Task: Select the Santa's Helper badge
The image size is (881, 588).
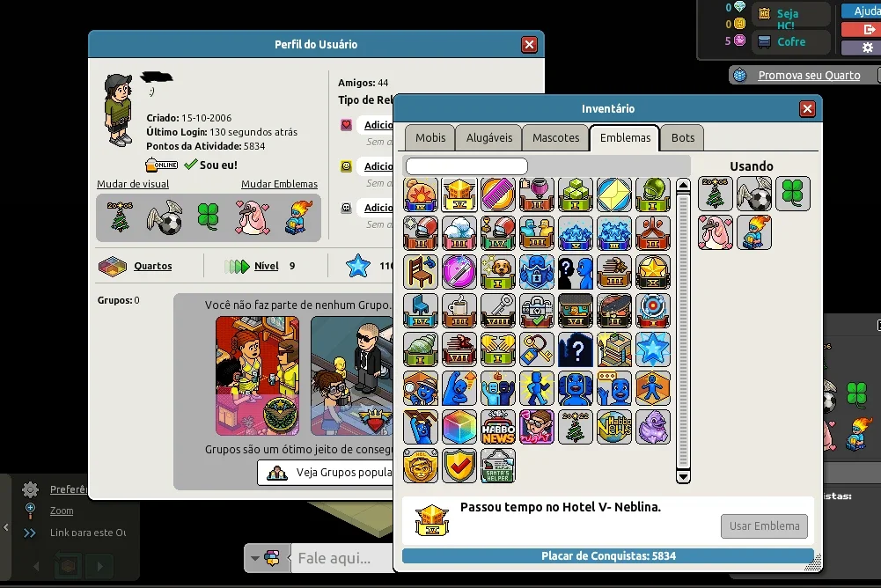Action: 498,466
